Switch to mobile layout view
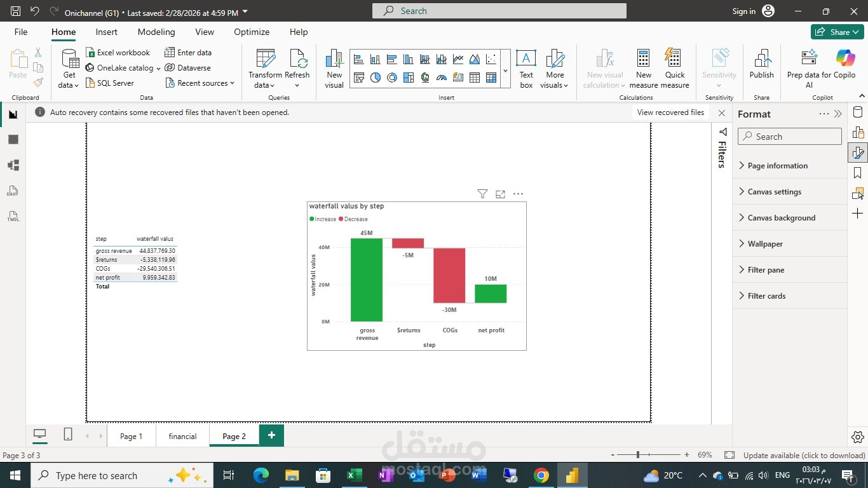The width and height of the screenshot is (868, 488). pos(67,433)
